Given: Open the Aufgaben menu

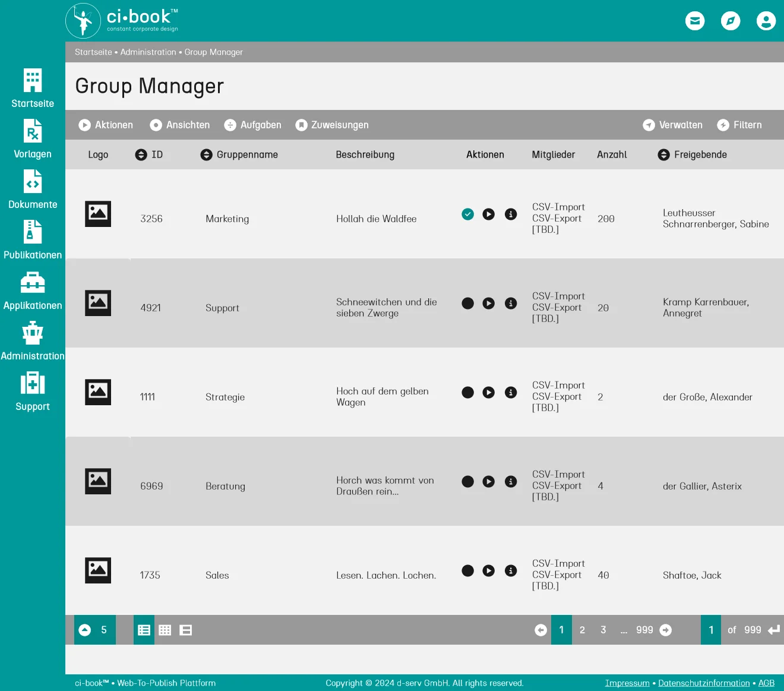Looking at the screenshot, I should pyautogui.click(x=252, y=125).
